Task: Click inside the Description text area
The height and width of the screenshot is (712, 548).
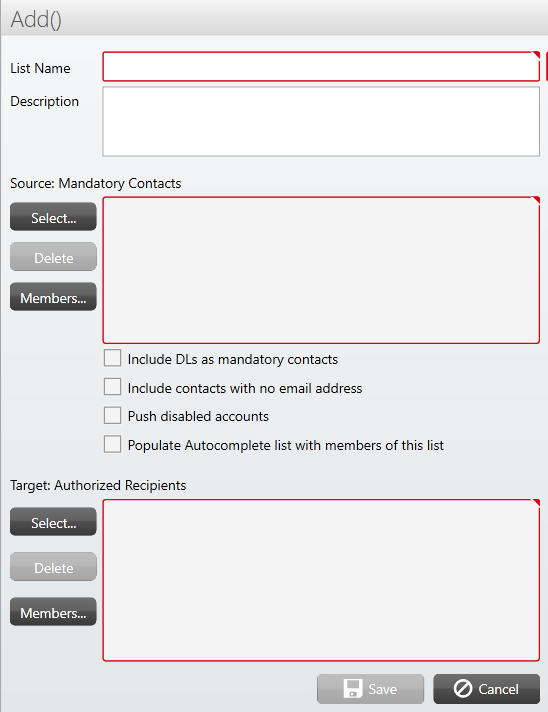Action: [321, 122]
